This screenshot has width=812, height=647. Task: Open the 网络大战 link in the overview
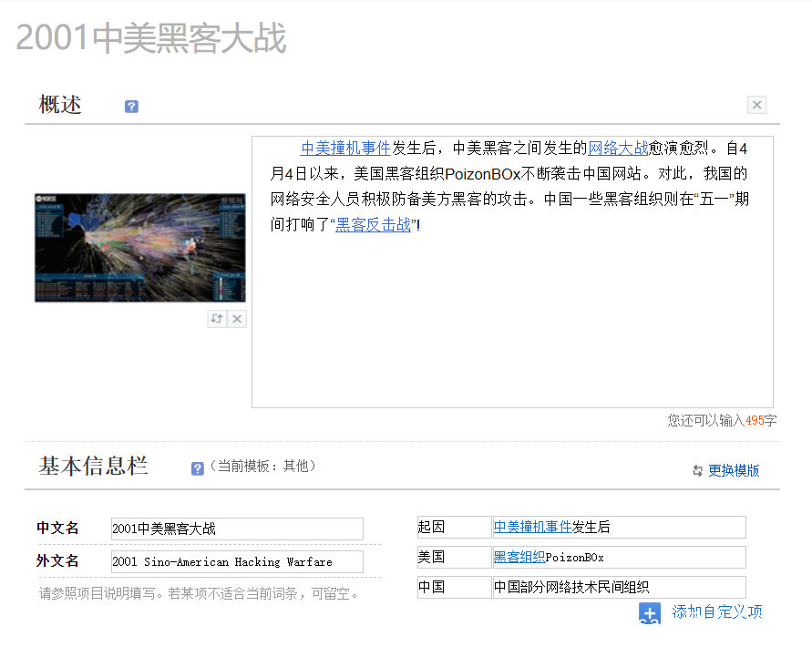pyautogui.click(x=618, y=149)
